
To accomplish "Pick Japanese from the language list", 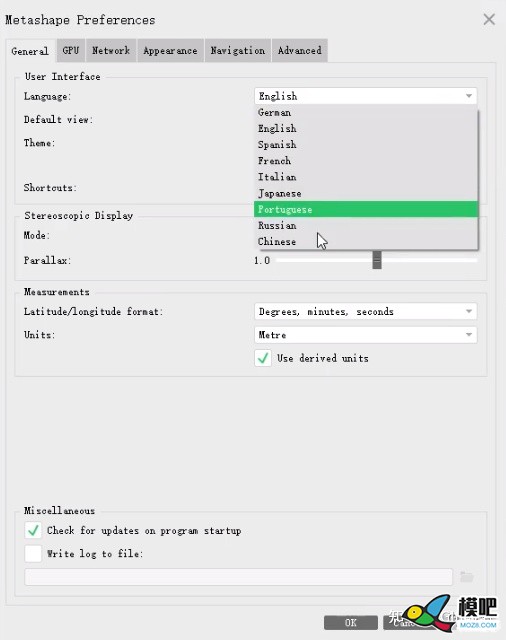I will [366, 193].
